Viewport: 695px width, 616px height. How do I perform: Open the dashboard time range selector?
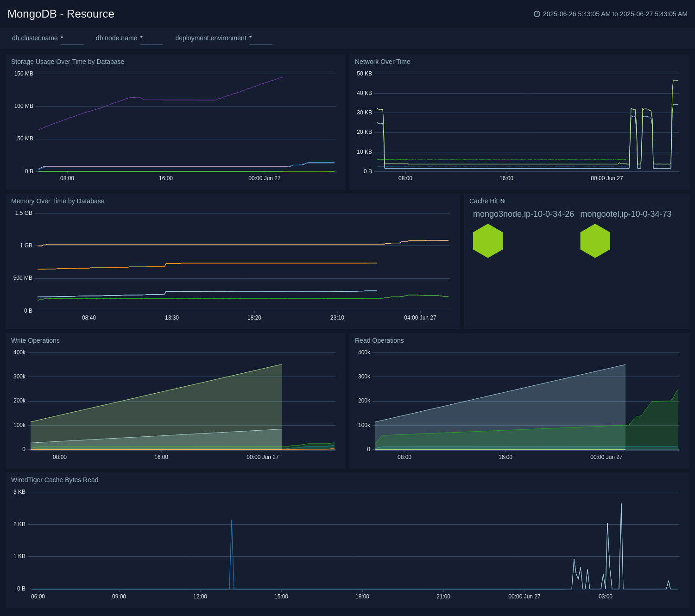click(611, 14)
